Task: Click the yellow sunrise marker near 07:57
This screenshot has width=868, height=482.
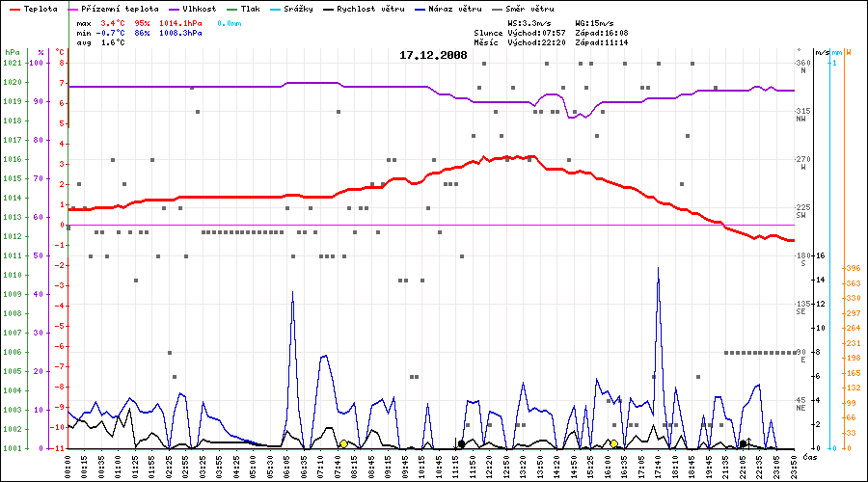Action: (x=343, y=443)
